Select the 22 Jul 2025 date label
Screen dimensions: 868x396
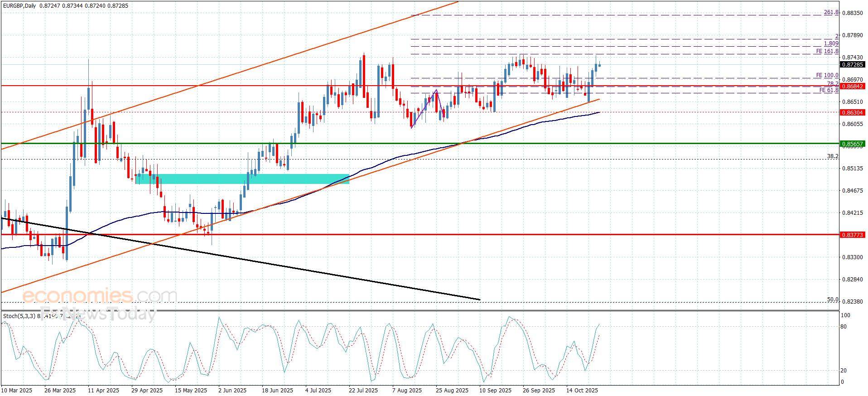[363, 390]
